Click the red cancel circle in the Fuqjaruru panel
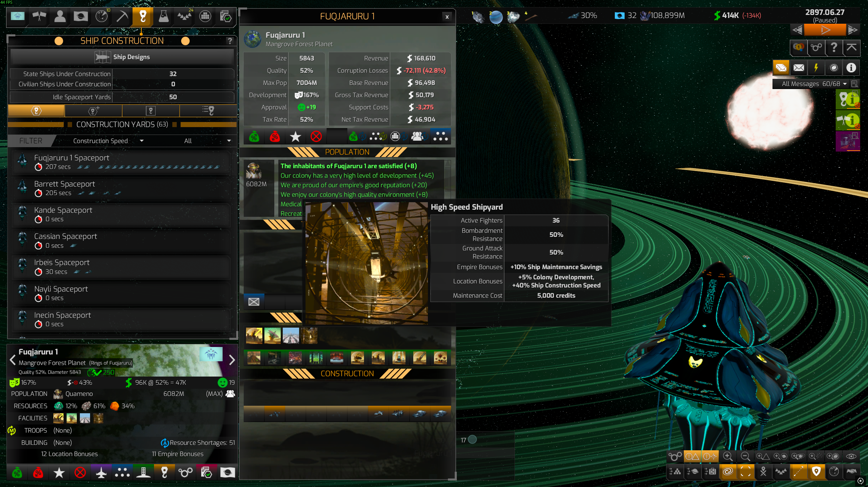 click(316, 137)
